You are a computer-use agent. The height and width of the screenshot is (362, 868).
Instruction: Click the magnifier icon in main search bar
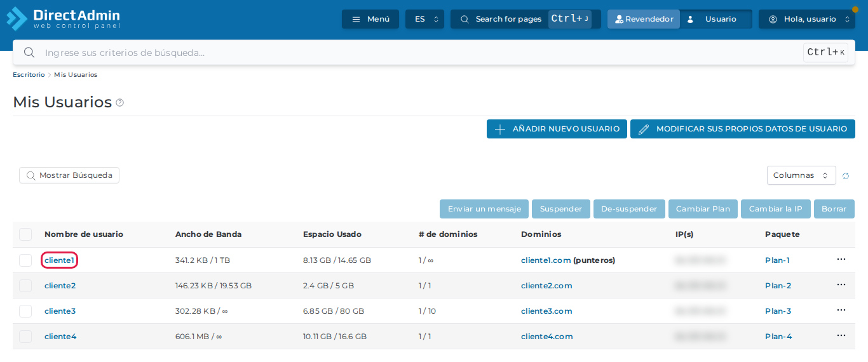click(x=29, y=52)
